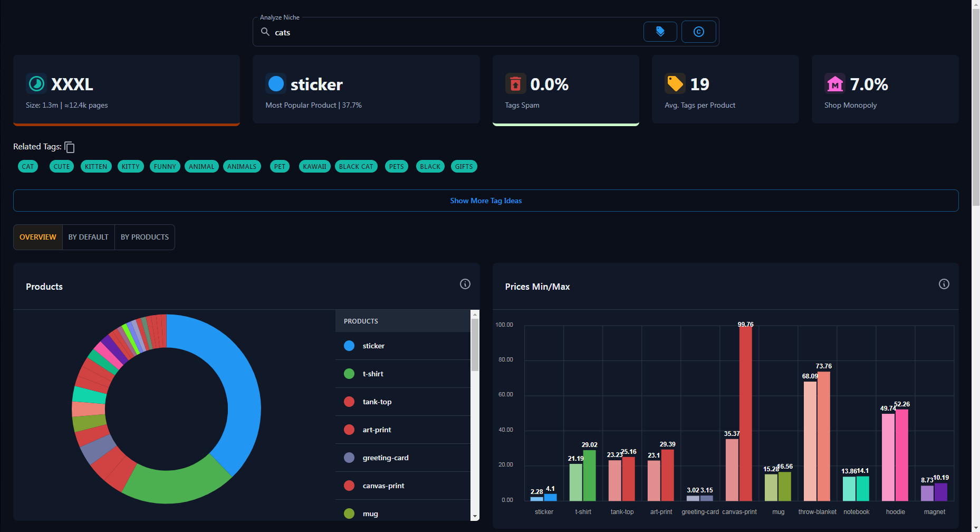Toggle t-shirt in products legend
Viewport: 980px width, 532px height.
(x=403, y=374)
